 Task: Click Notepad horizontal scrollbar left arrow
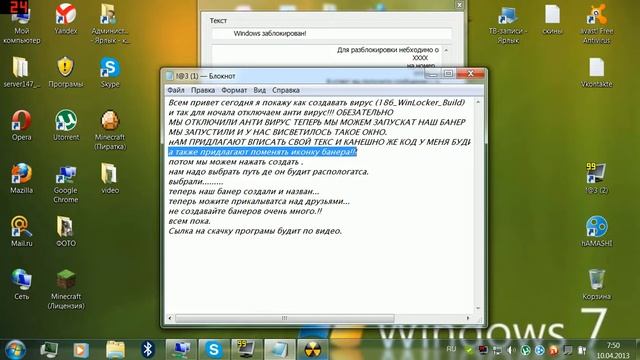[x=170, y=318]
